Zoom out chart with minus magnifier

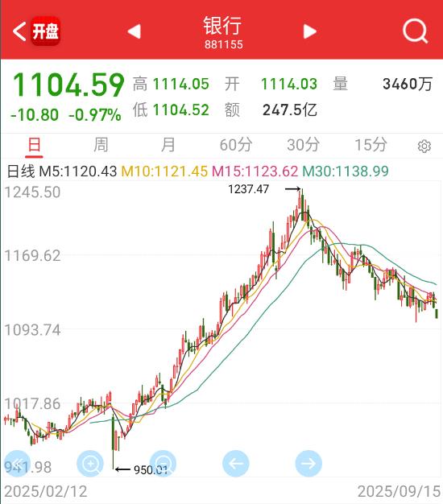(x=163, y=463)
